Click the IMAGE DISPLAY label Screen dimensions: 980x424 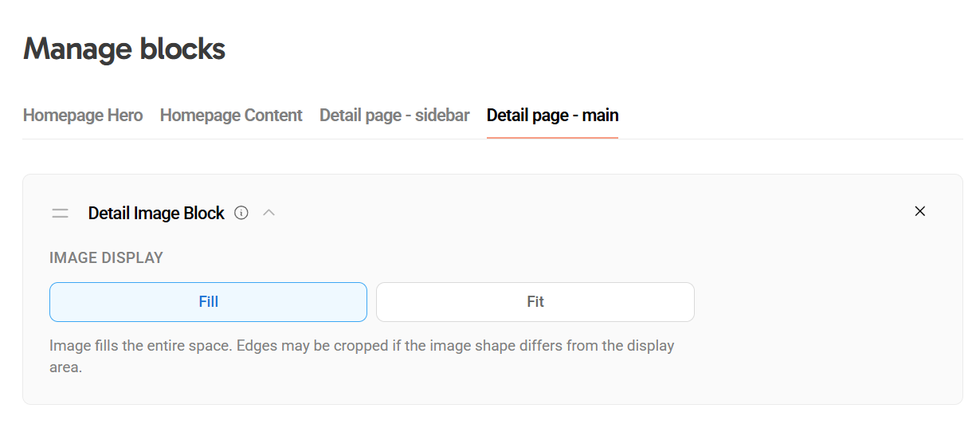click(x=106, y=258)
